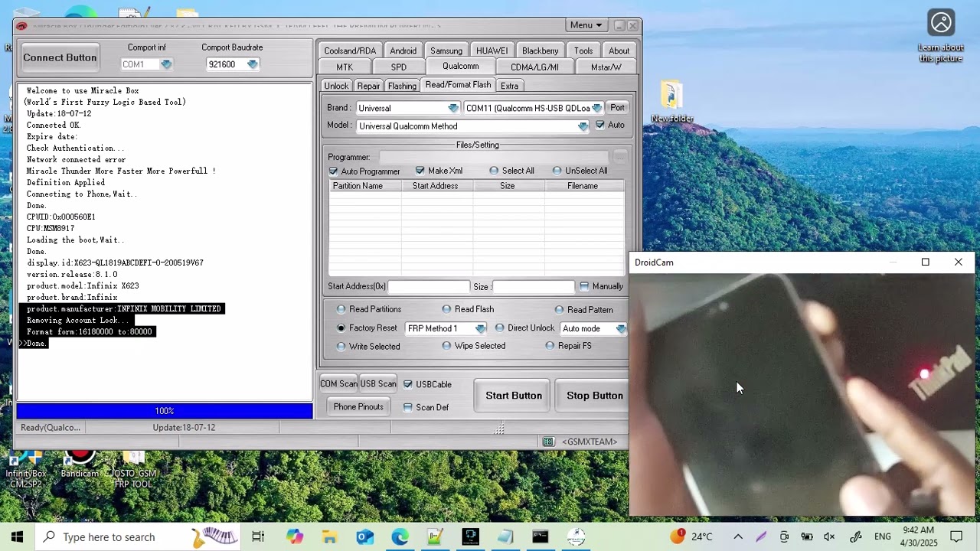Click the USB Scan button
Image resolution: width=980 pixels, height=551 pixels.
tap(378, 384)
